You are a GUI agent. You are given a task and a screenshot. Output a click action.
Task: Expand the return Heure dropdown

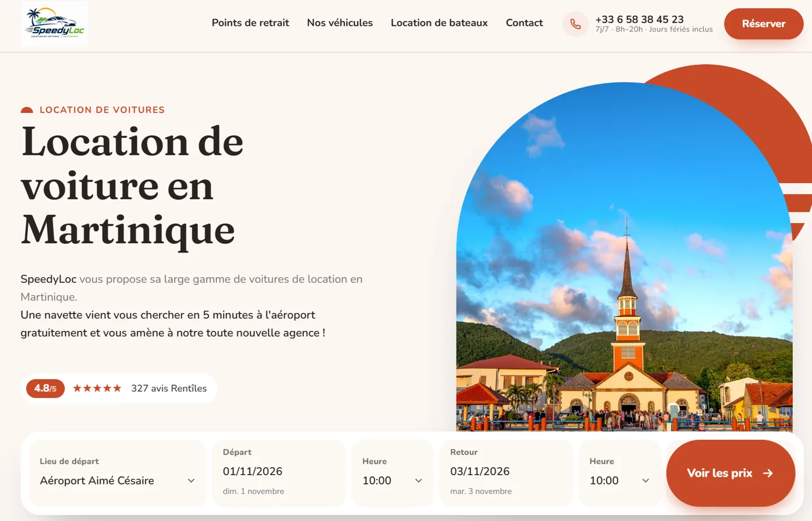tap(620, 473)
